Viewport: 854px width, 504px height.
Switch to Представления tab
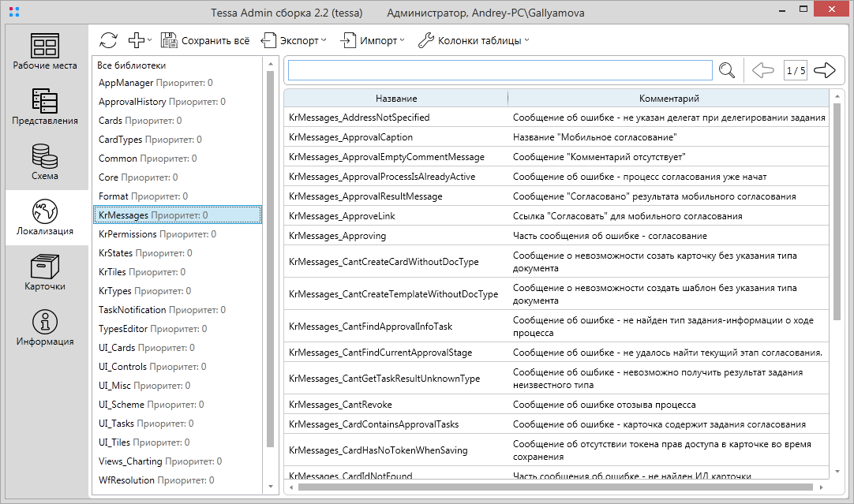(x=45, y=107)
